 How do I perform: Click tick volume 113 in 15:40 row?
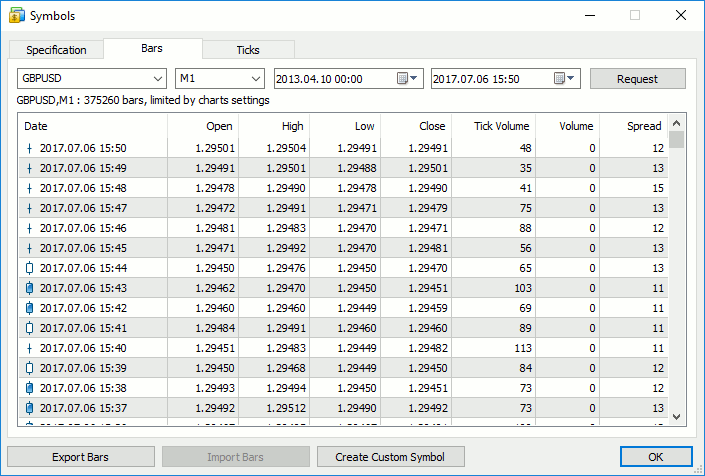coord(523,348)
